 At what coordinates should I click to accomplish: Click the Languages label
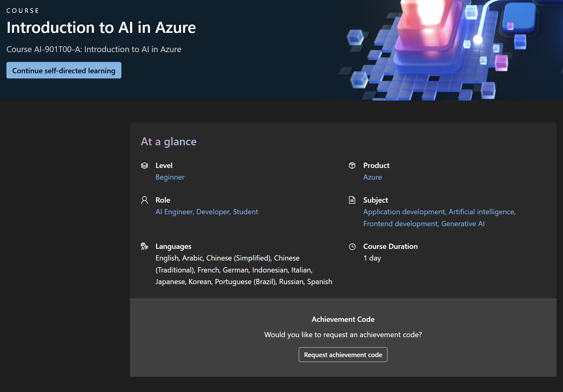tap(173, 246)
